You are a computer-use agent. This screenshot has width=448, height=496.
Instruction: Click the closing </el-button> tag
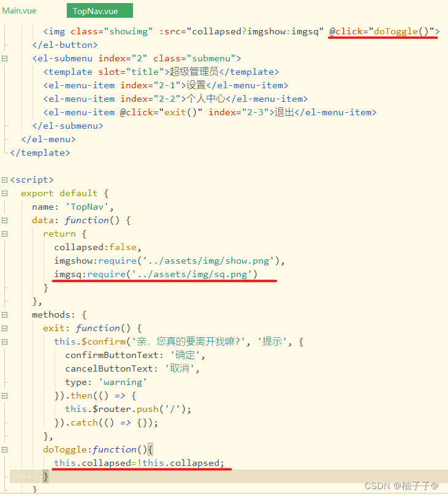[x=65, y=45]
